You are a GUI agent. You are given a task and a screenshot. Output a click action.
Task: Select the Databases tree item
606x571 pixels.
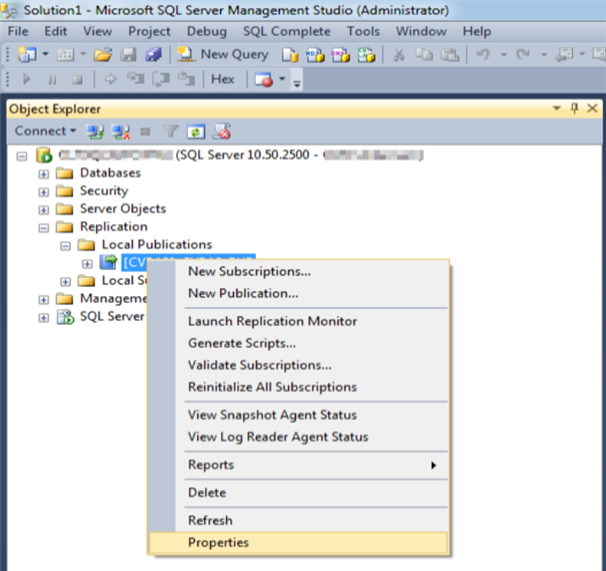110,173
